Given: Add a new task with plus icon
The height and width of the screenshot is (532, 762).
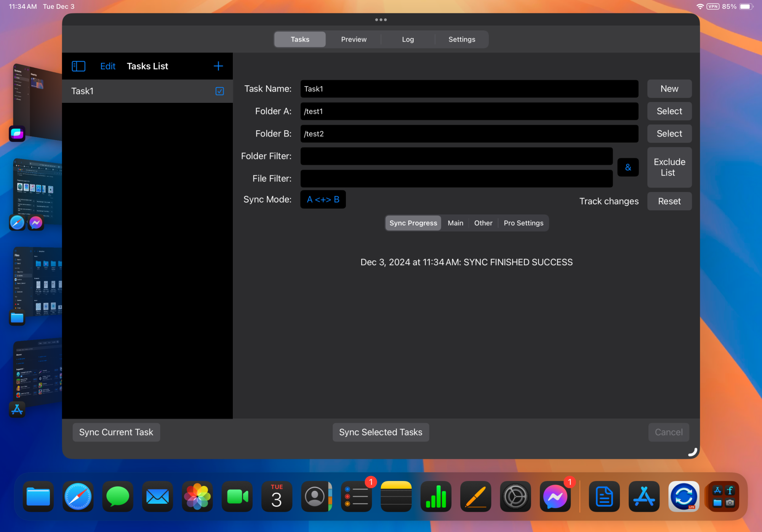Looking at the screenshot, I should [218, 66].
